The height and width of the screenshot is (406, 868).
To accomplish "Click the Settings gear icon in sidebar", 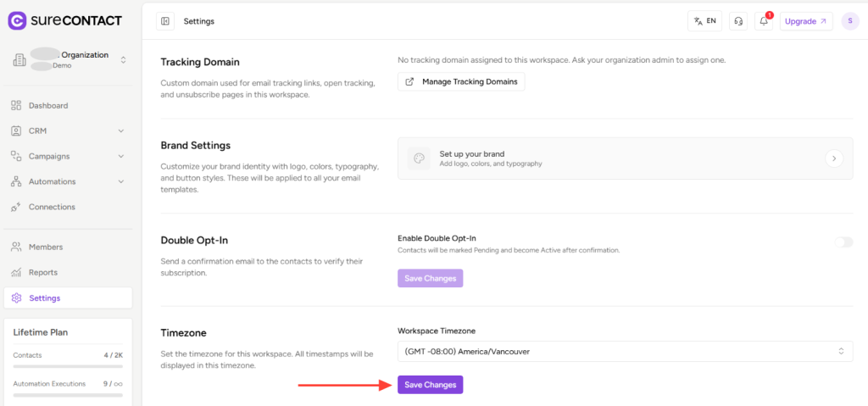I will 16,298.
